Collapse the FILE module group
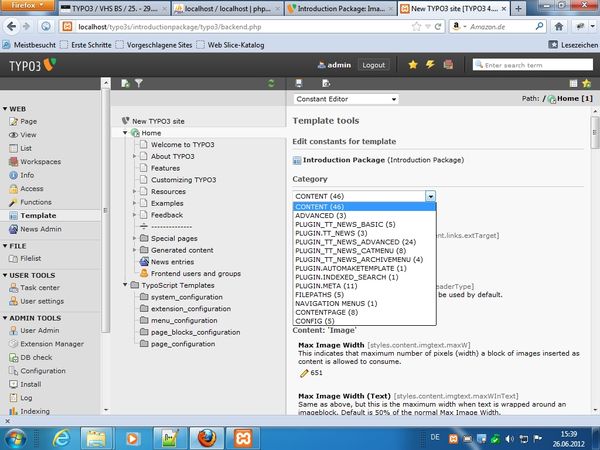Viewport: 600px width, 450px height. [x=5, y=246]
